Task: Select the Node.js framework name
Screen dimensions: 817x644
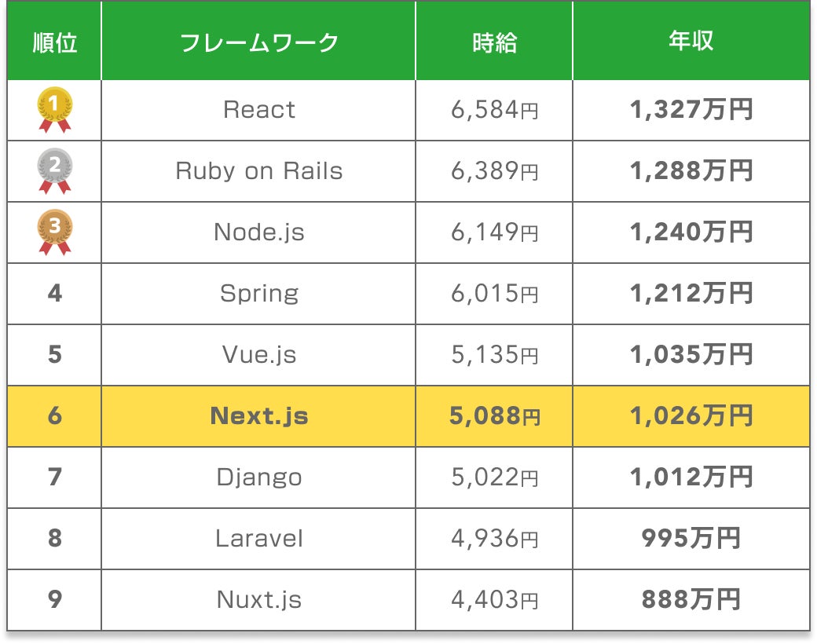Action: (259, 232)
